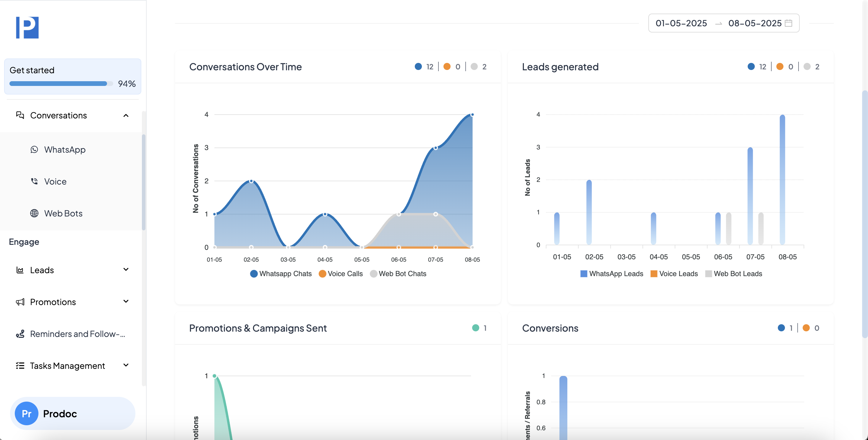Hide Web Bot Leads legend series
Viewport: 868px width, 440px height.
click(x=733, y=274)
